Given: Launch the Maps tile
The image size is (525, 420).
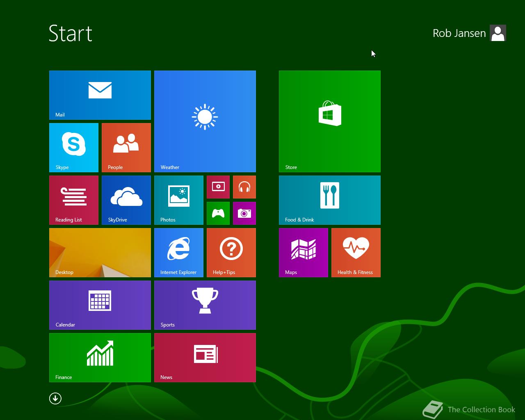Looking at the screenshot, I should [304, 253].
